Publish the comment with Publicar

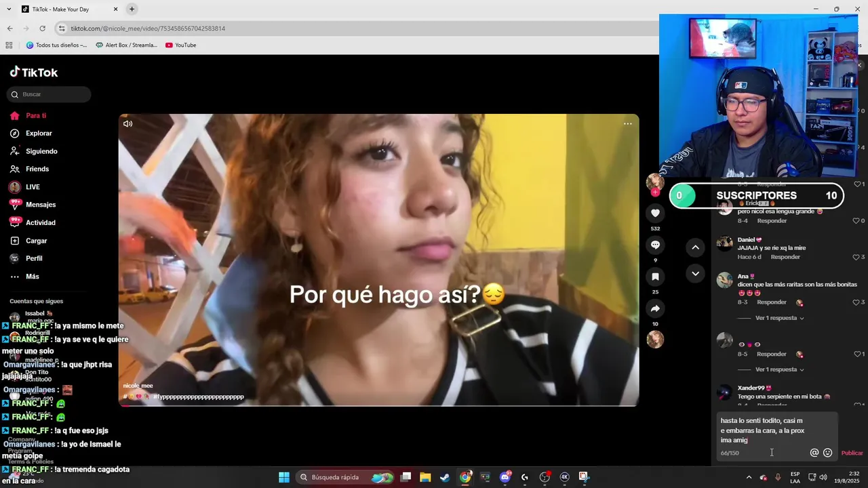tap(852, 453)
